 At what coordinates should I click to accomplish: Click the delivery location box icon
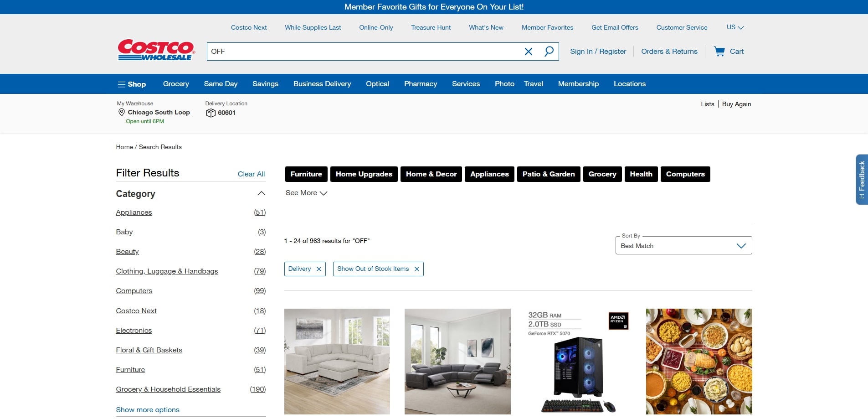(211, 113)
